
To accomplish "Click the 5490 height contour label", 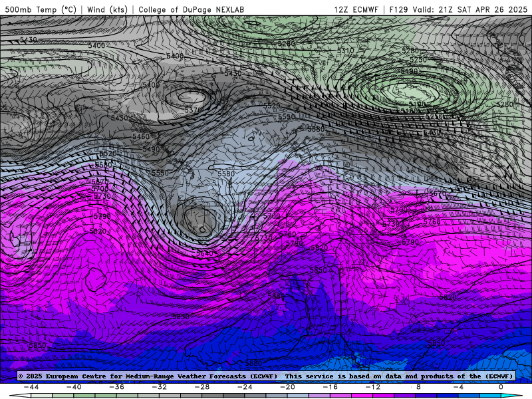I will [151, 149].
